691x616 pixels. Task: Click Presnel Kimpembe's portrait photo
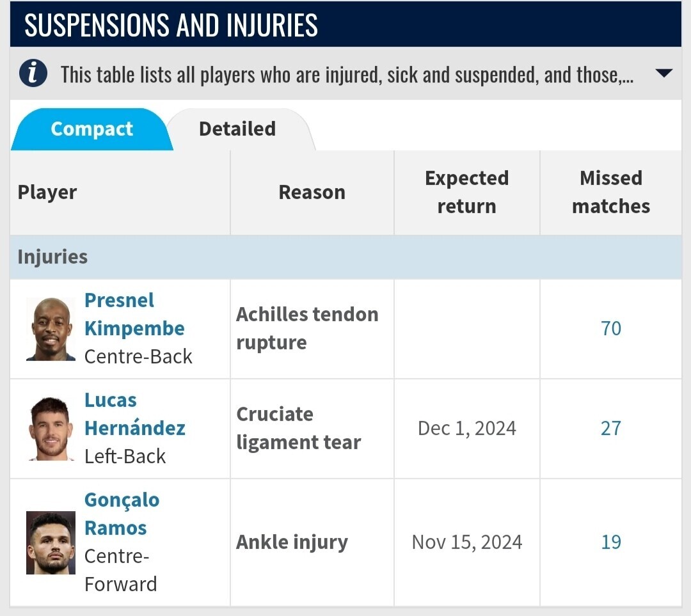pos(51,329)
